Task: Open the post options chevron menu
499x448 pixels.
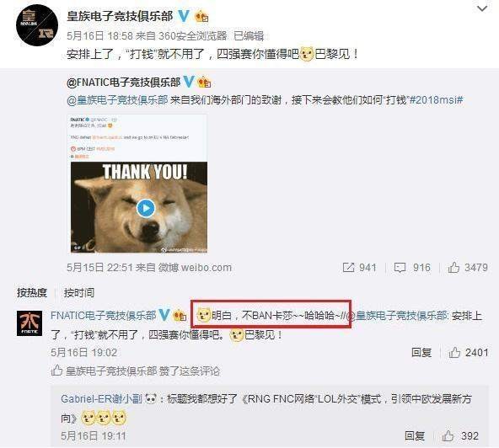Action: (x=482, y=8)
